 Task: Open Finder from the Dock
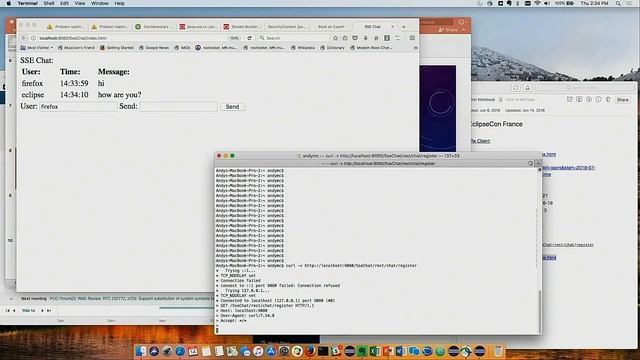tap(141, 351)
